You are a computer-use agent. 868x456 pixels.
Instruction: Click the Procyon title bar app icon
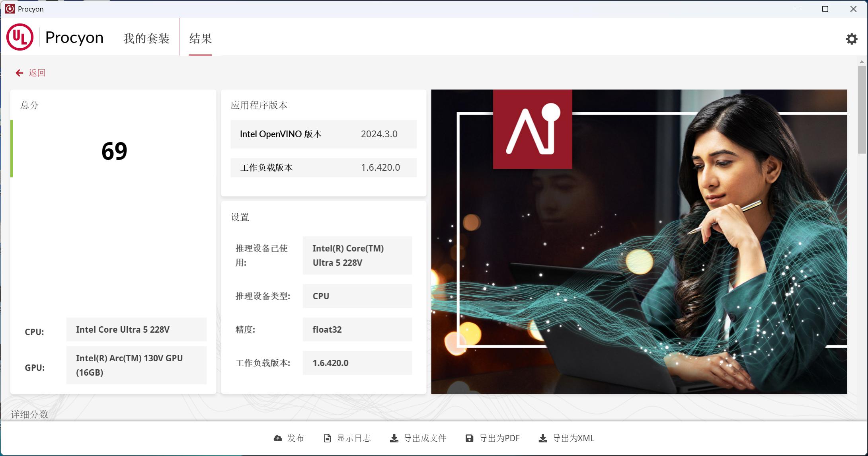click(10, 9)
